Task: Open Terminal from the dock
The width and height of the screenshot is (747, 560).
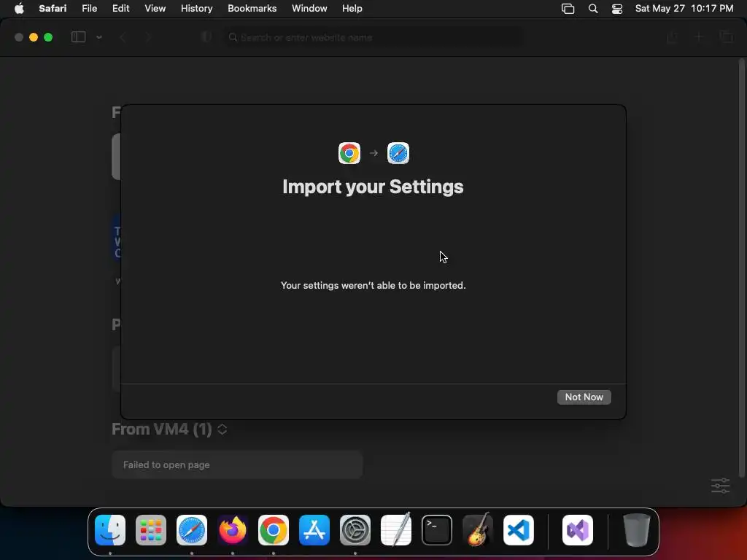Action: (x=437, y=530)
